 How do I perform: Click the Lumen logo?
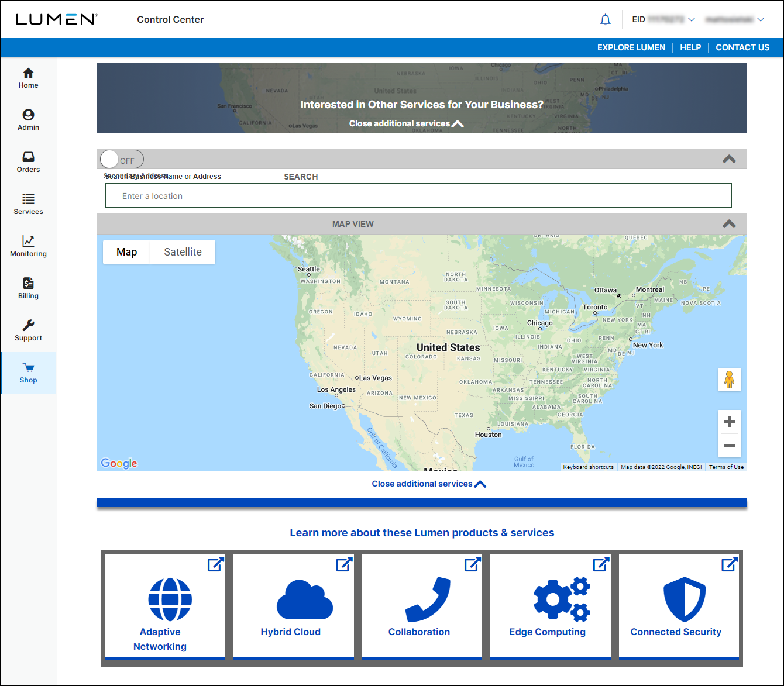pyautogui.click(x=57, y=19)
